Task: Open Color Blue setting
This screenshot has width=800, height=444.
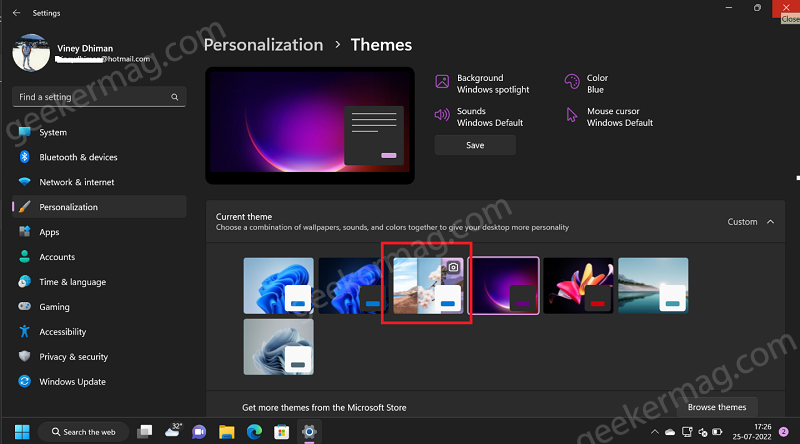Action: tap(586, 84)
